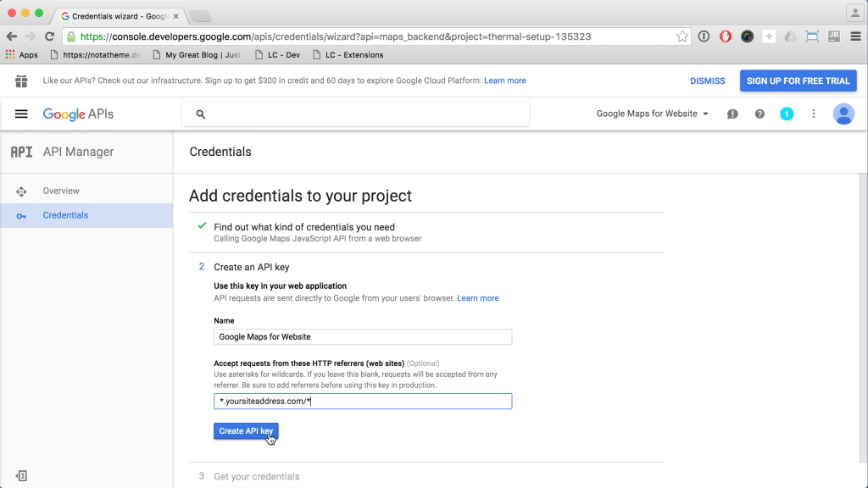Dismiss the free trial banner
This screenshot has height=488, width=868.
707,80
